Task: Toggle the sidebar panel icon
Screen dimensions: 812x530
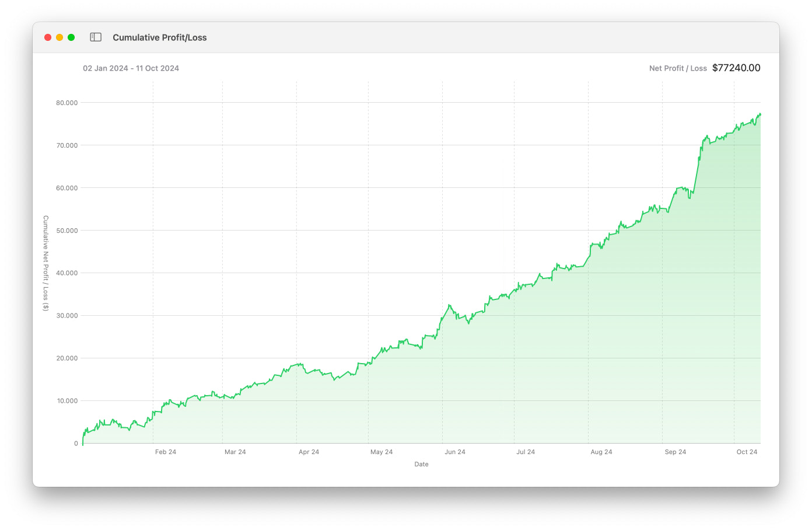Action: pyautogui.click(x=96, y=37)
